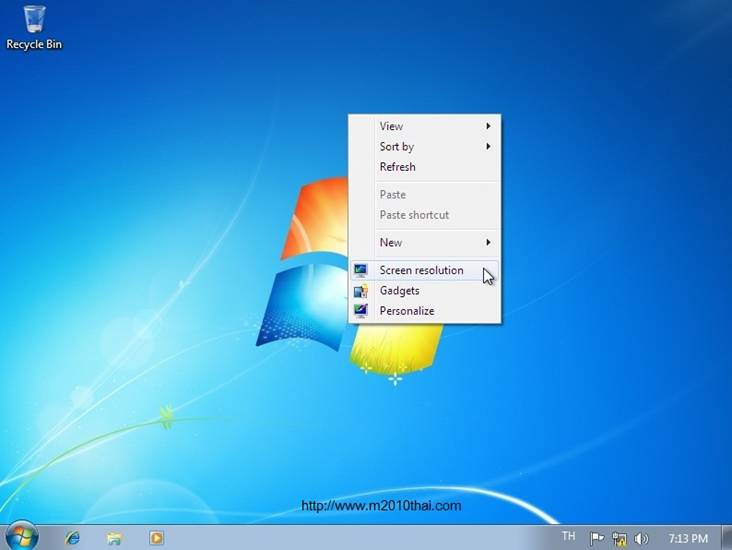Open Windows Explorer folder on taskbar
This screenshot has width=732, height=550.
click(114, 538)
